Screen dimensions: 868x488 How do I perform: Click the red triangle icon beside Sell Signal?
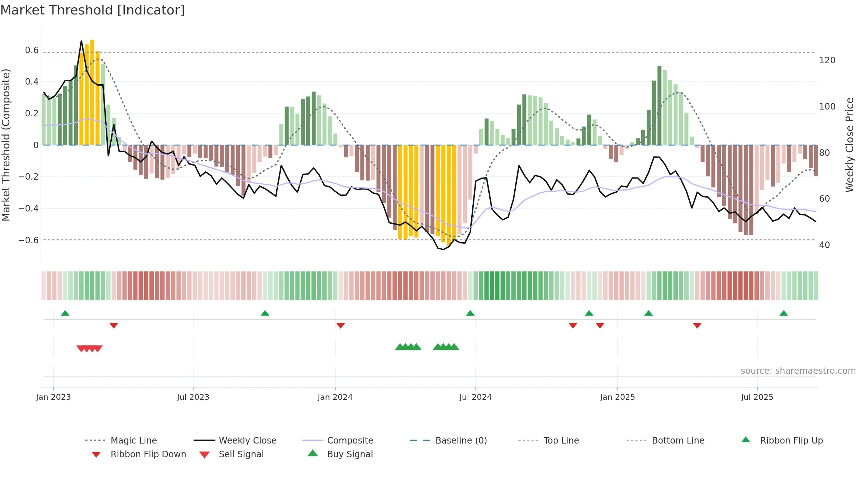pos(204,455)
